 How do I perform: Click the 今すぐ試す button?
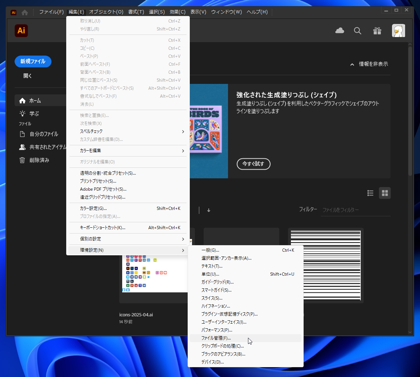(x=253, y=164)
